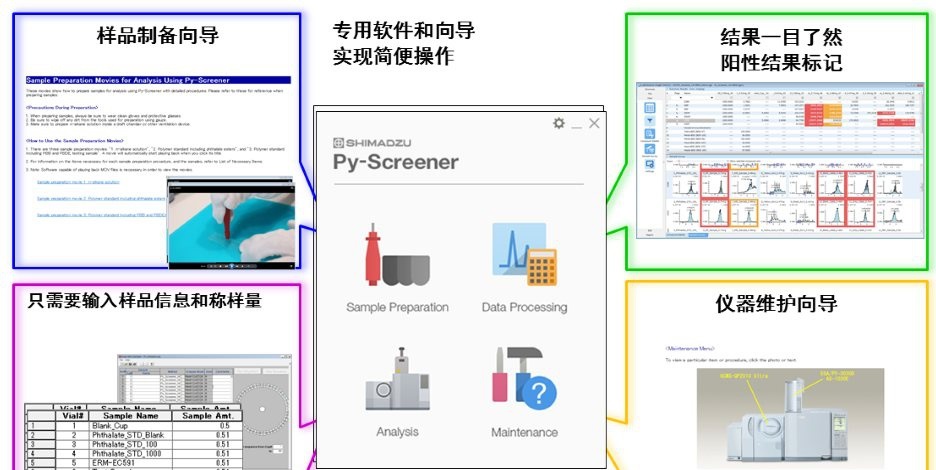Open sample preparation movie 2 link
This screenshot has height=470, width=936.
[x=101, y=198]
